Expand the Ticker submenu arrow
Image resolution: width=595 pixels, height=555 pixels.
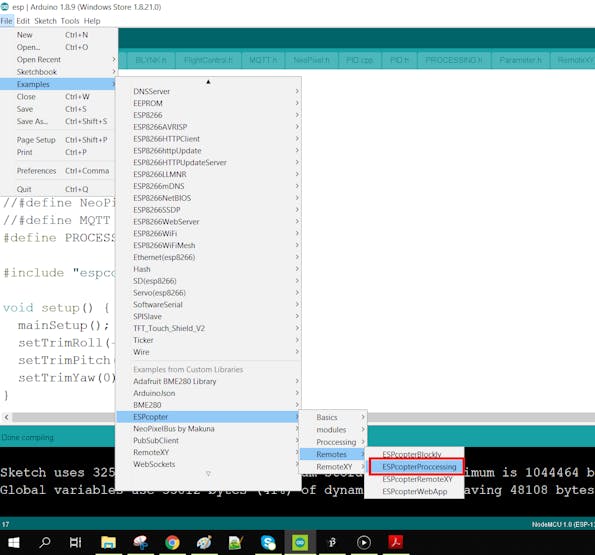point(297,340)
